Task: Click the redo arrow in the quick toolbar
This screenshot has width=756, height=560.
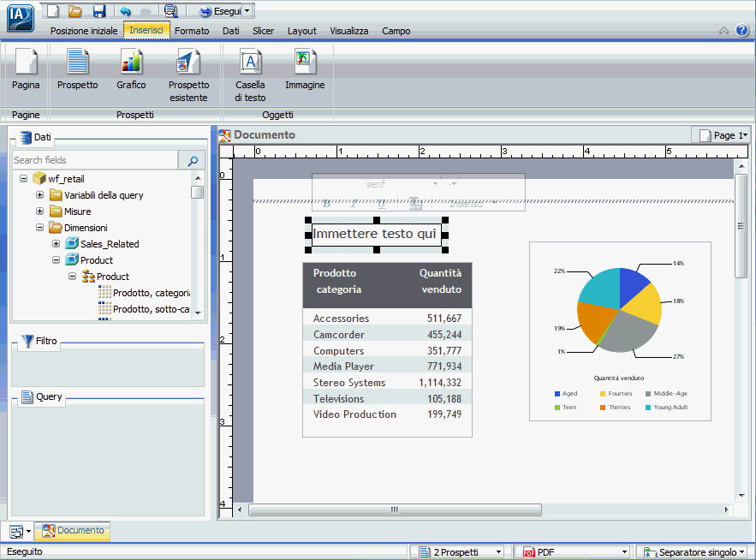Action: (x=146, y=11)
